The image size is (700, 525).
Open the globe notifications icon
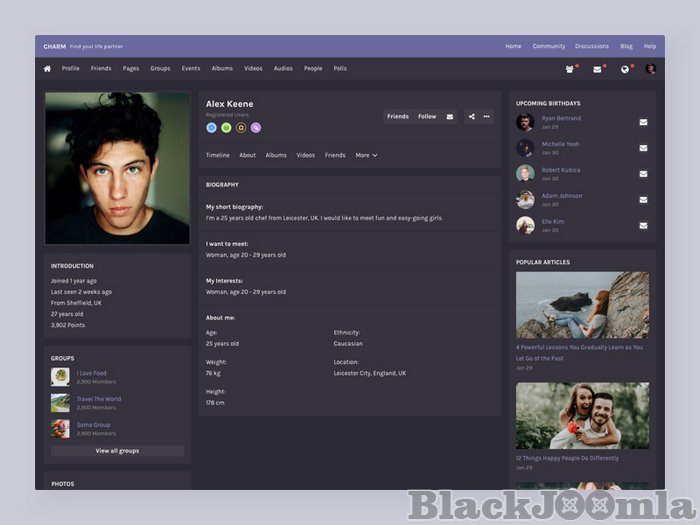coord(625,69)
